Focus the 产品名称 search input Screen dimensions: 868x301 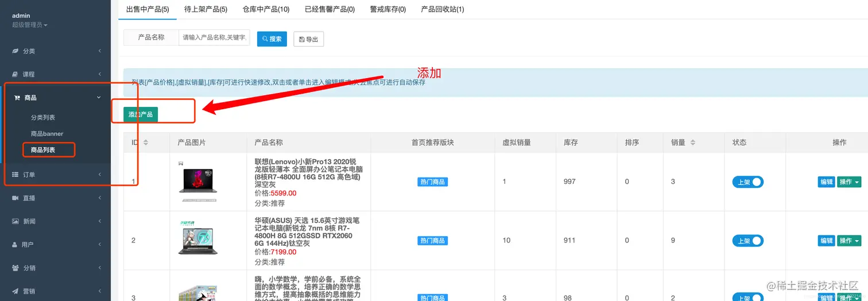coord(215,37)
